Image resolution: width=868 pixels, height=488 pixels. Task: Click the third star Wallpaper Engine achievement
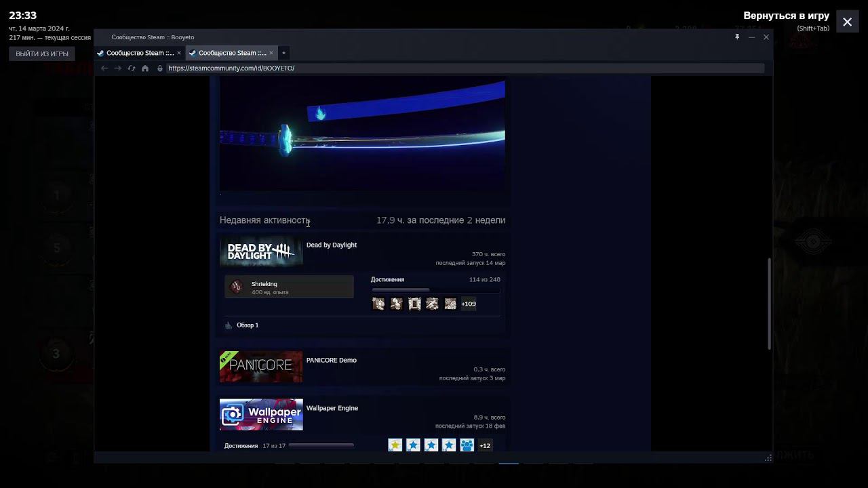pyautogui.click(x=431, y=445)
